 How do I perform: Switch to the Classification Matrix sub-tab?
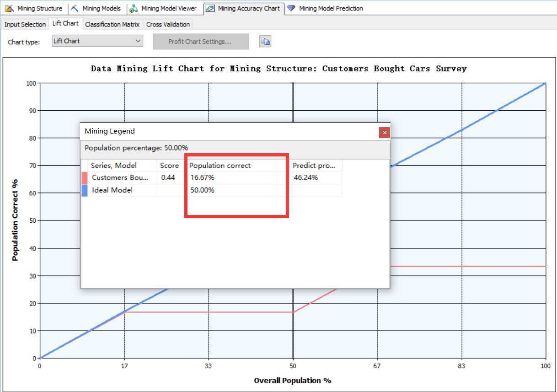112,24
